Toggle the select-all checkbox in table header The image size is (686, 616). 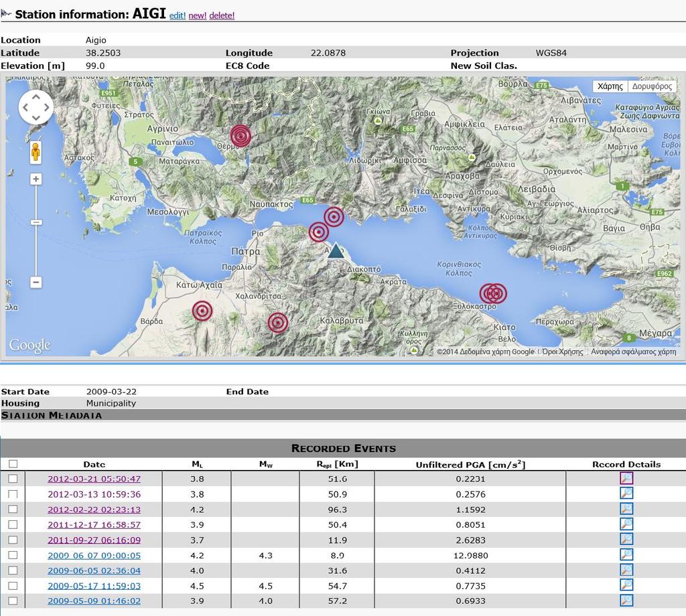13,464
